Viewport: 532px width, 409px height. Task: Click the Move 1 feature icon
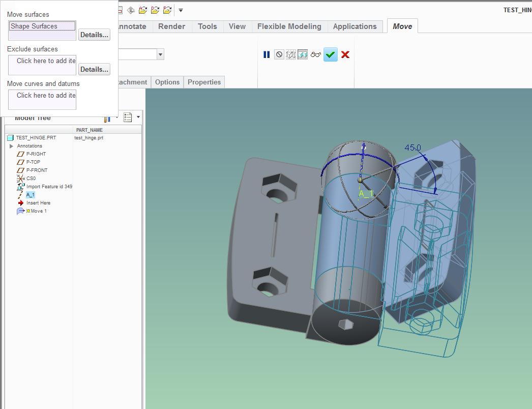coord(21,211)
